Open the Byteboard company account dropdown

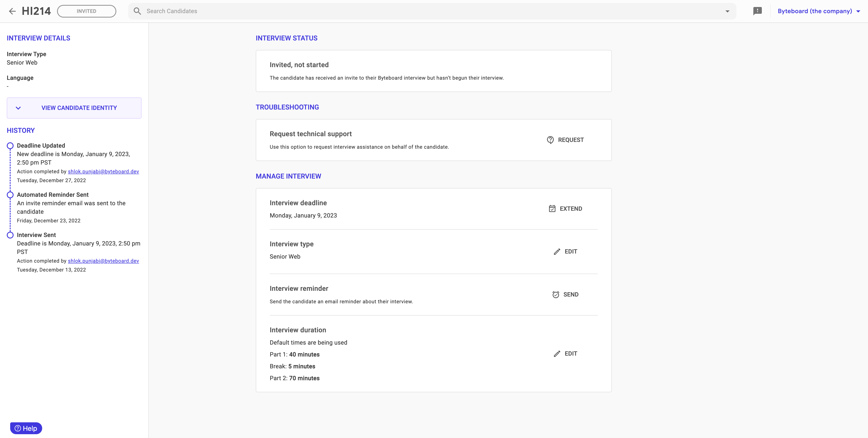click(818, 11)
